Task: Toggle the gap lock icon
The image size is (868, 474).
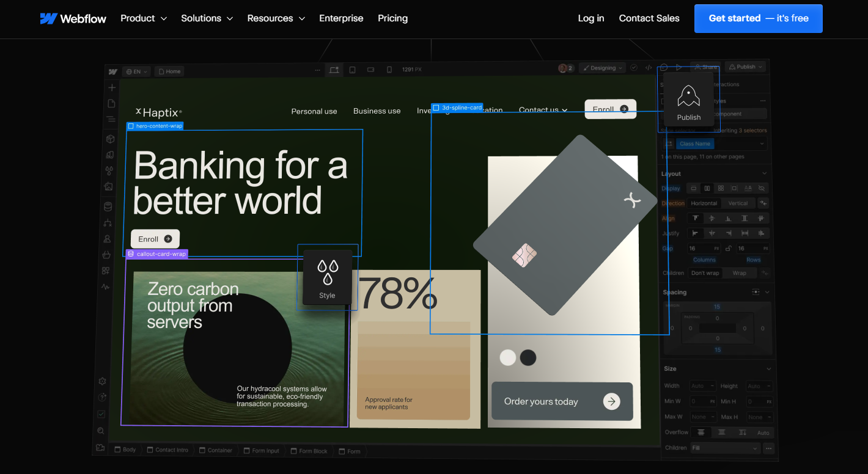Action: [727, 249]
